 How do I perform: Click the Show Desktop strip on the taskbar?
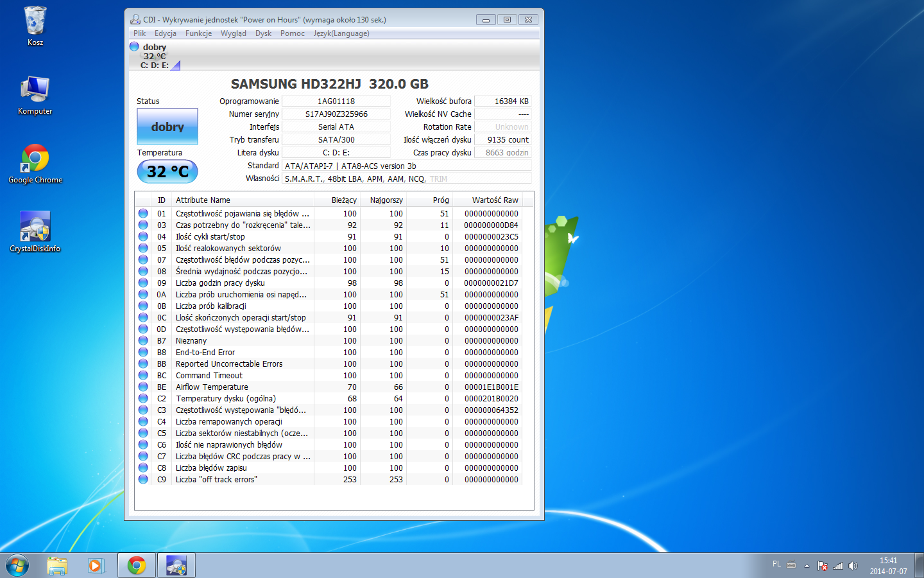click(920, 566)
